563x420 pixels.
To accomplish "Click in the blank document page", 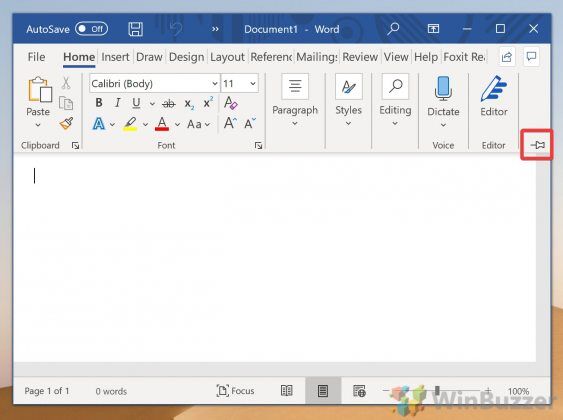I will tap(275, 258).
